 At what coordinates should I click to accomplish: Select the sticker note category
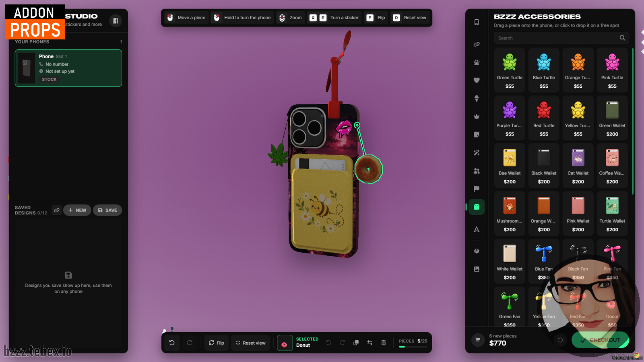coord(477,135)
